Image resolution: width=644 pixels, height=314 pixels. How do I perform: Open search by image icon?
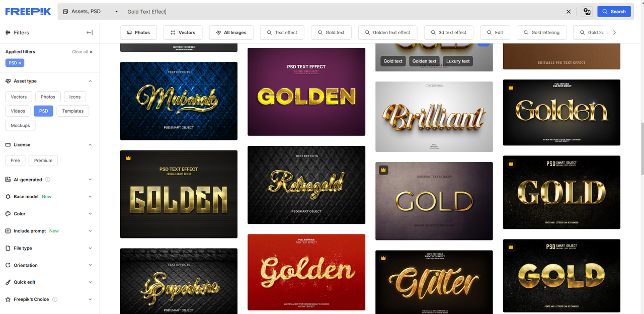coord(587,12)
